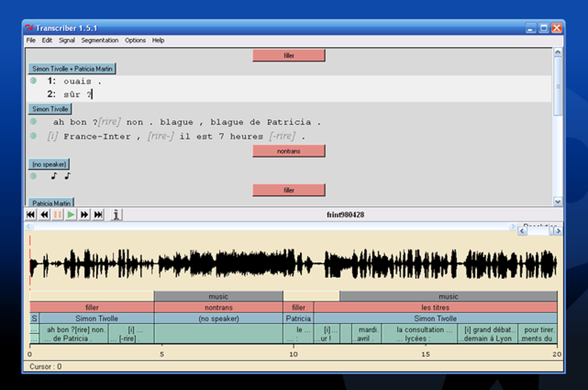This screenshot has height=390, width=588.
Task: Click the waveform display
Action: (293, 263)
